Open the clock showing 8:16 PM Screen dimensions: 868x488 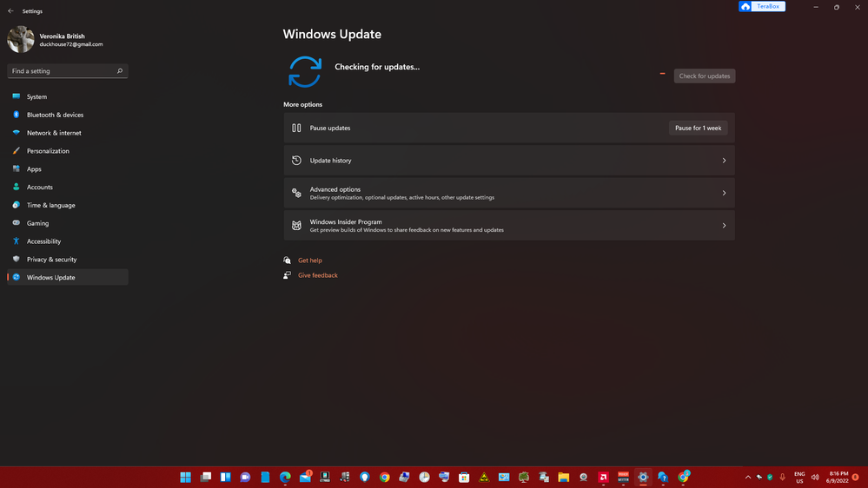[x=838, y=477]
